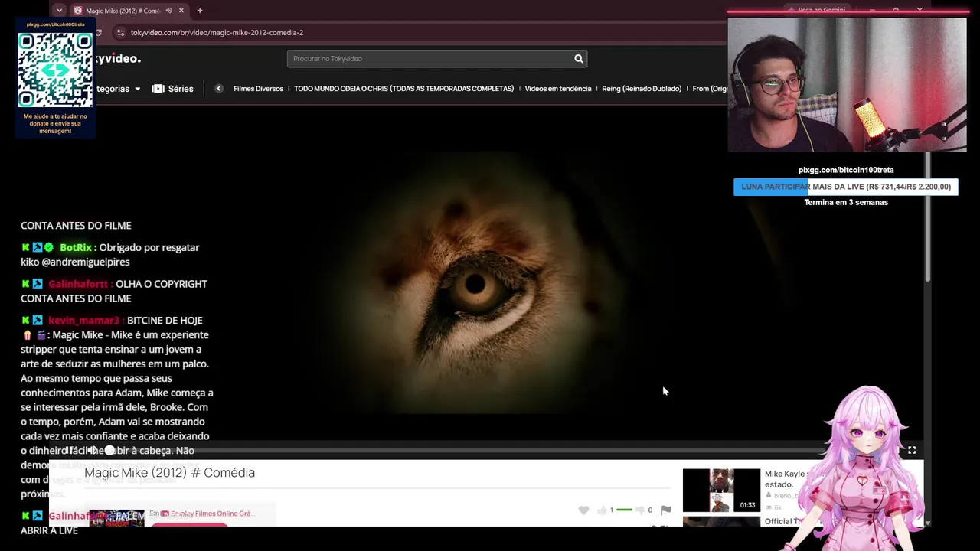
Task: Click the BotRix chat username
Action: [75, 248]
